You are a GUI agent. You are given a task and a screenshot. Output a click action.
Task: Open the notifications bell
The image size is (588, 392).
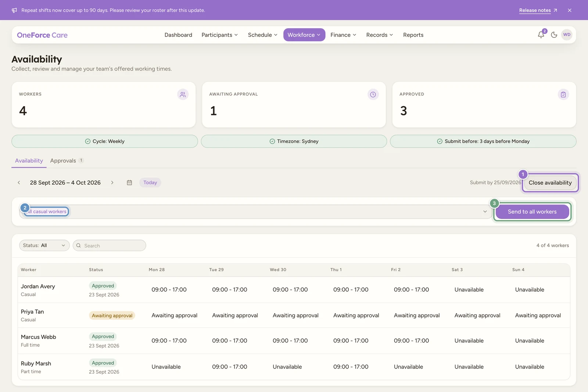(541, 35)
